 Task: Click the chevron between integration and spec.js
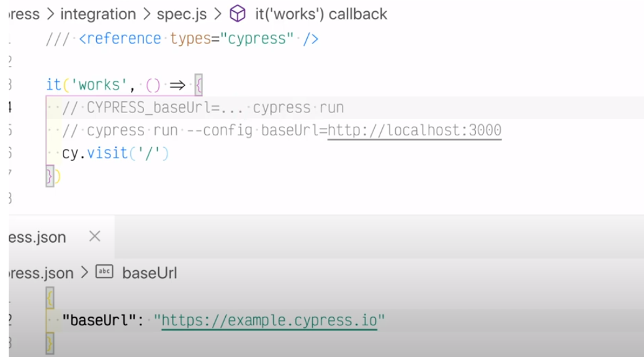tap(147, 14)
